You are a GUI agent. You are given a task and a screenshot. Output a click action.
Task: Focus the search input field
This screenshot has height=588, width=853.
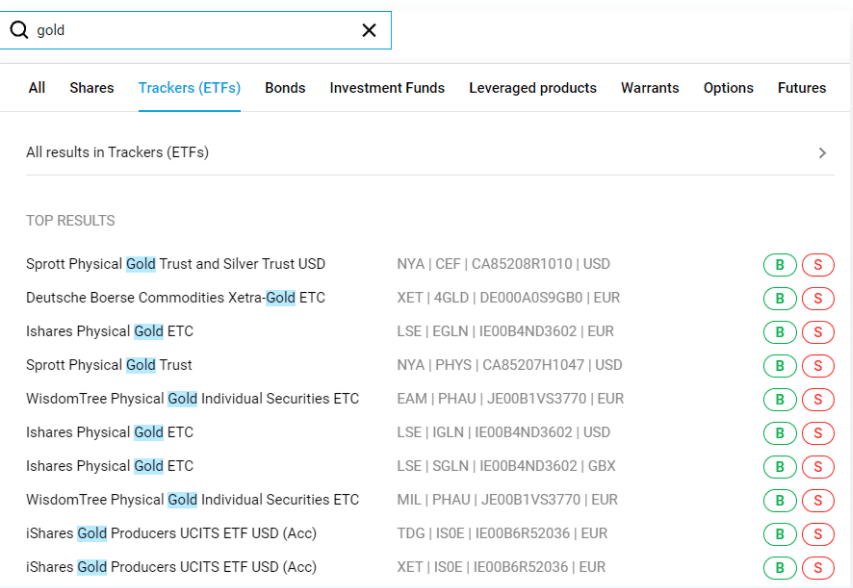(x=190, y=31)
